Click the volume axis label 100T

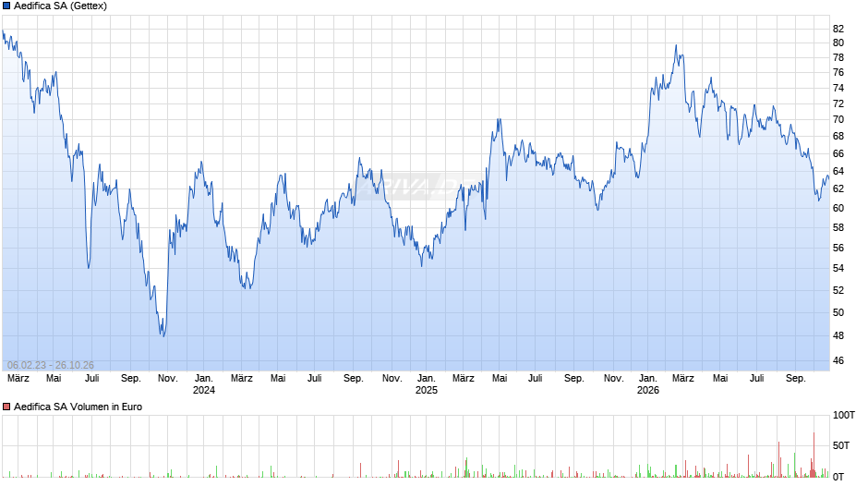[x=844, y=415]
